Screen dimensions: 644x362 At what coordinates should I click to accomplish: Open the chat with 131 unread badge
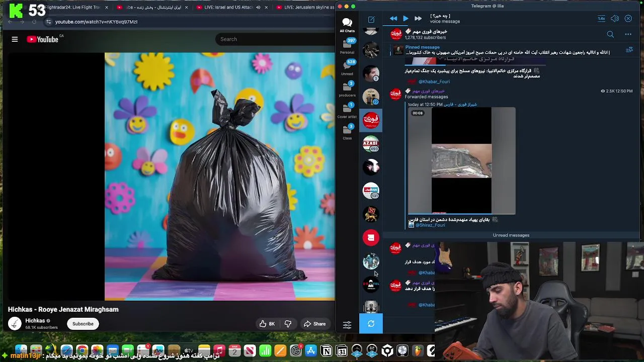[371, 191]
